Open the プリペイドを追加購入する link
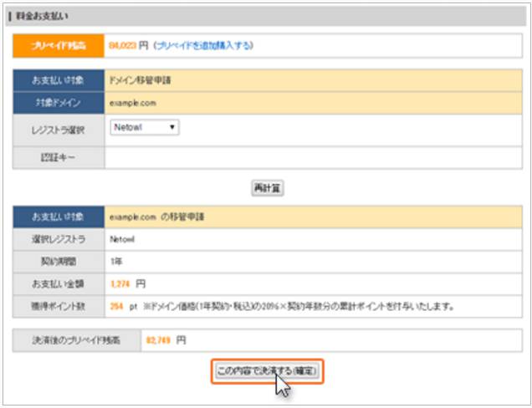 pos(203,45)
